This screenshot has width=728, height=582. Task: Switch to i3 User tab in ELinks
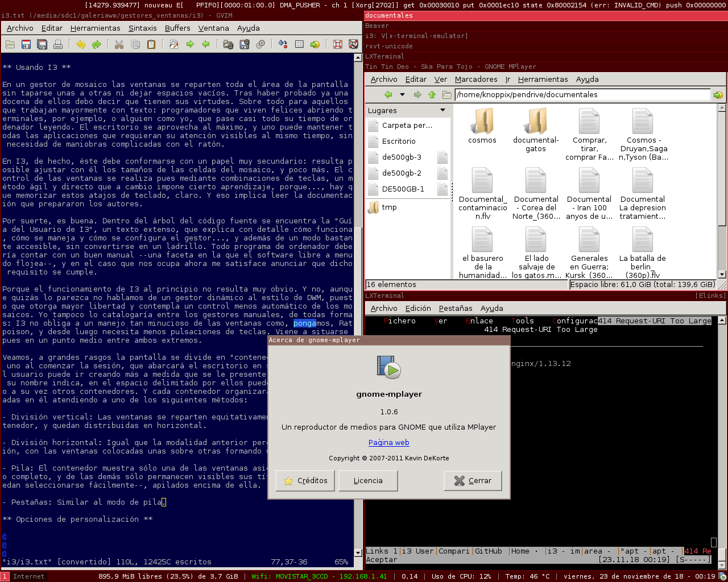tap(418, 551)
